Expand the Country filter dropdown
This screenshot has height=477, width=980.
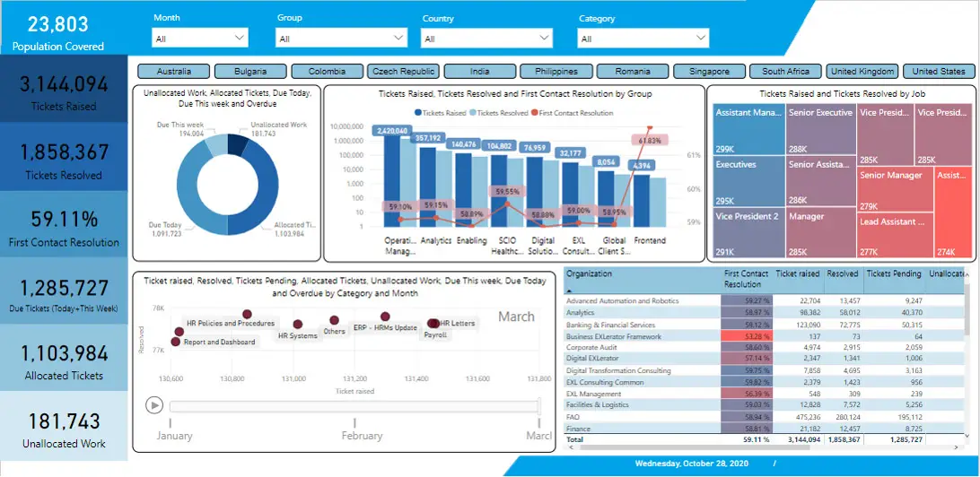[486, 39]
